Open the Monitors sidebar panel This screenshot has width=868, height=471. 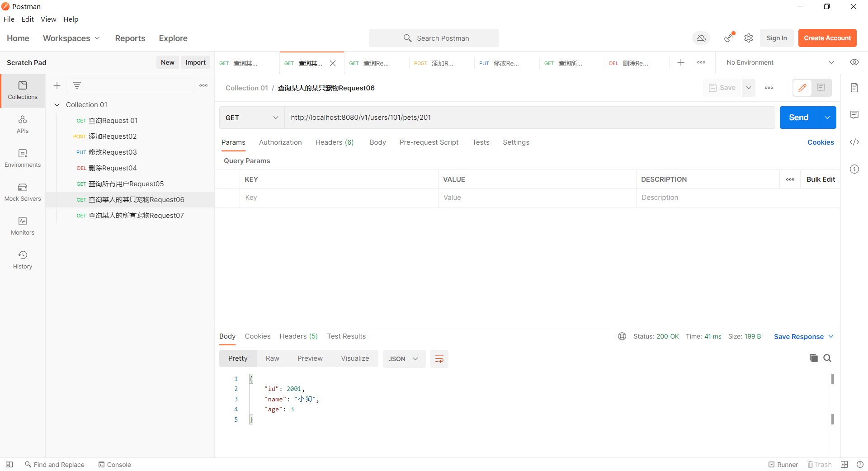tap(23, 226)
